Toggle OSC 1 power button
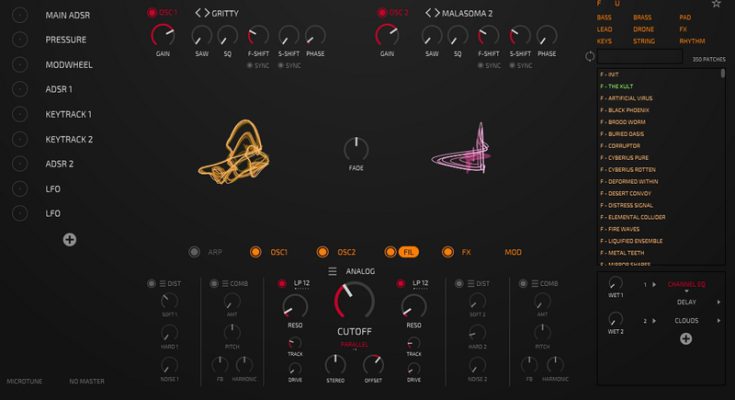 point(152,13)
